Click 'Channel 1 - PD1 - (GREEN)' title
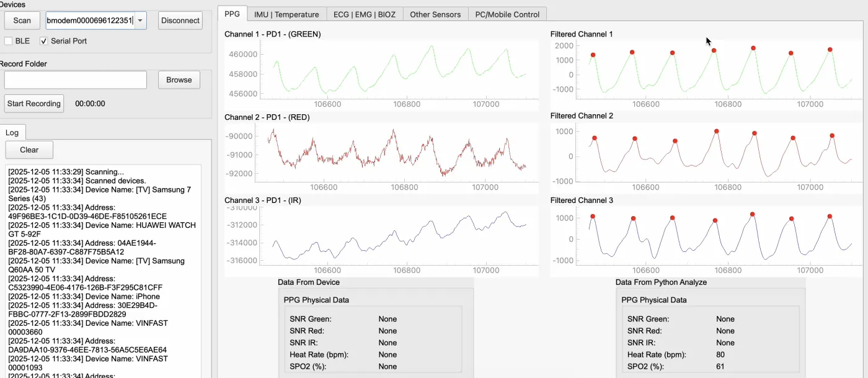The height and width of the screenshot is (378, 868). point(272,34)
